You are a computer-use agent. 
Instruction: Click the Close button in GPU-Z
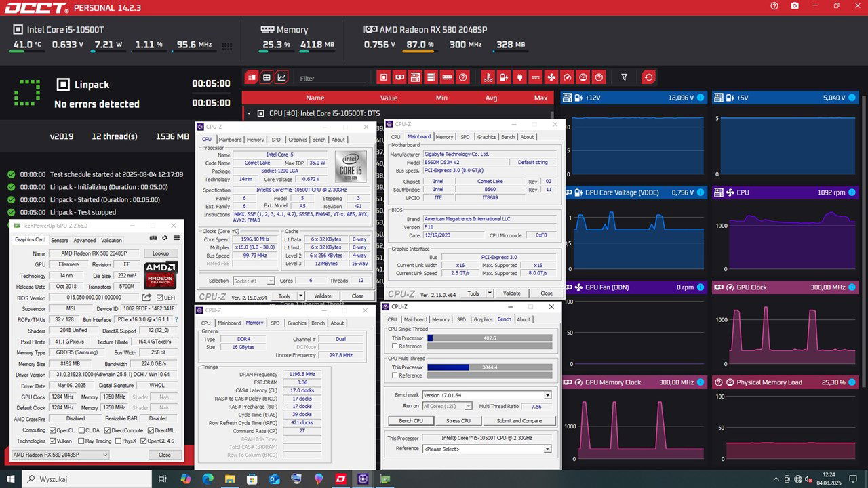click(x=165, y=455)
